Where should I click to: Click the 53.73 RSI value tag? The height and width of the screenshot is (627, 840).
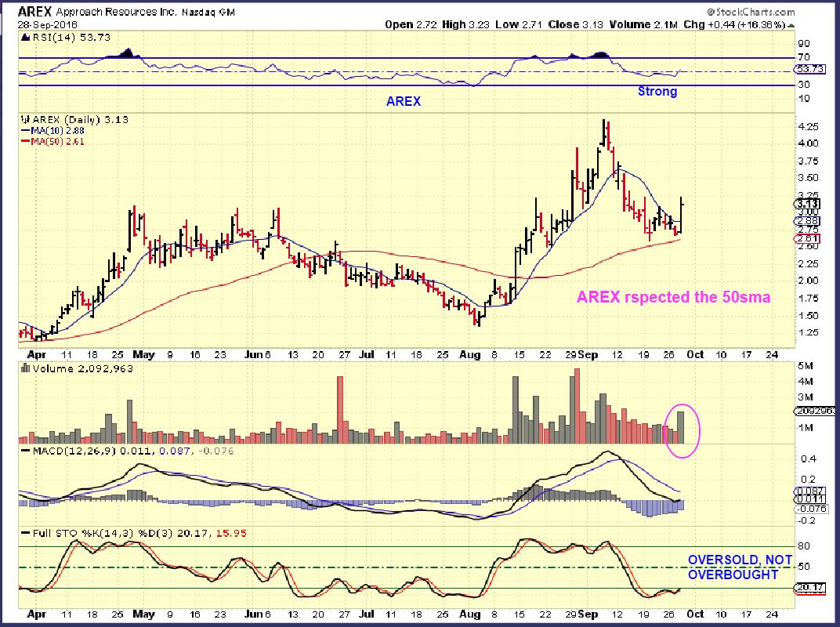click(x=809, y=69)
